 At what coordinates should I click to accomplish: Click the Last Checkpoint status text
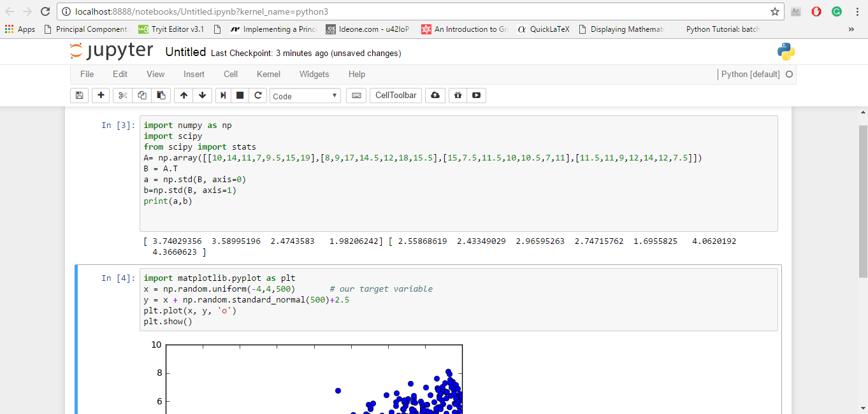pyautogui.click(x=306, y=53)
